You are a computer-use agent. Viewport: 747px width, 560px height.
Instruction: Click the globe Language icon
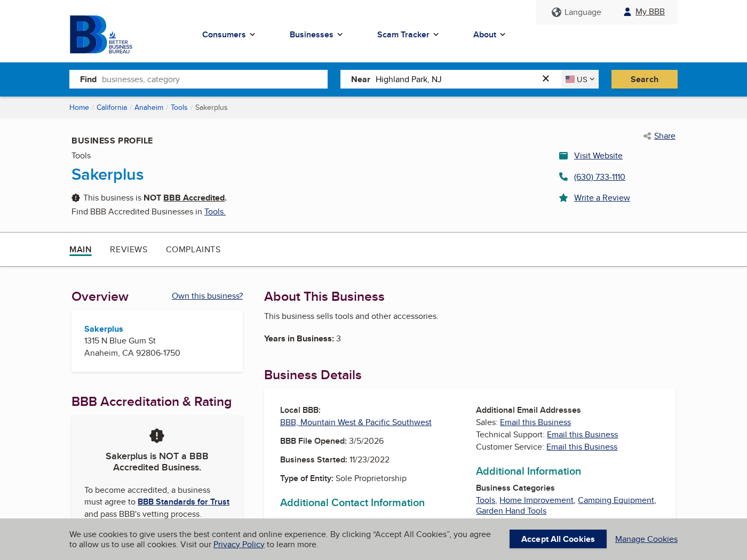pos(557,12)
